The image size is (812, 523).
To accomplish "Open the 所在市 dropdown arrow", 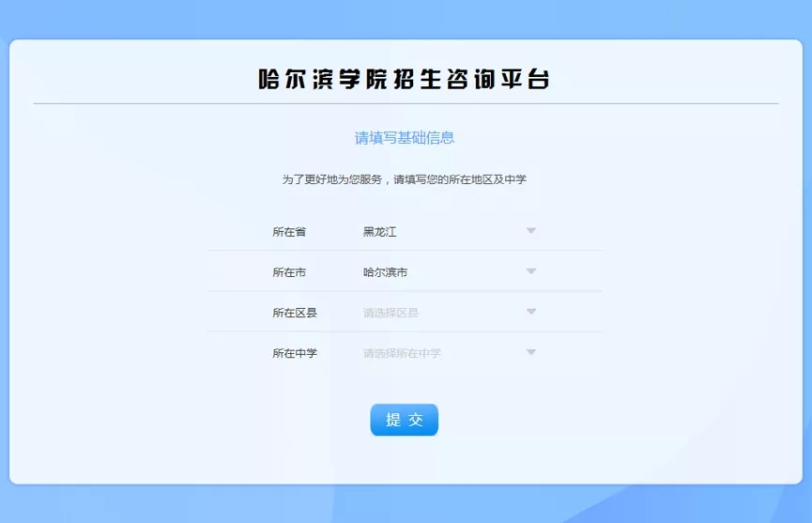I will pos(530,270).
